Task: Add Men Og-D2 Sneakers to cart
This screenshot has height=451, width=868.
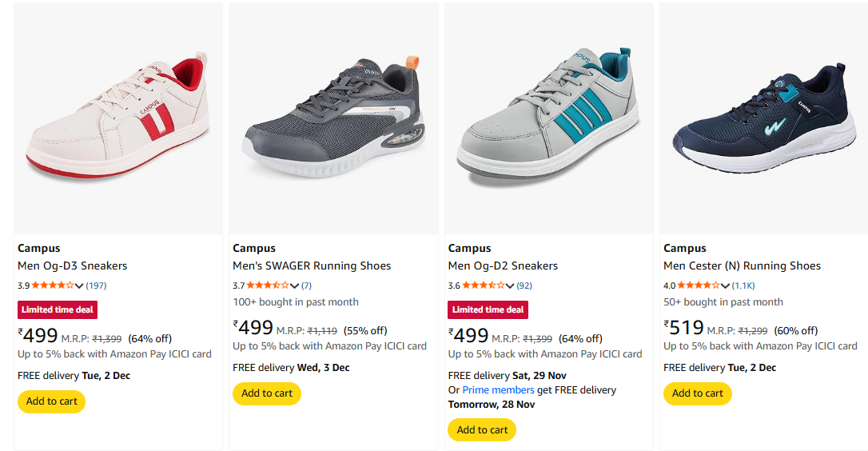Action: tap(482, 430)
